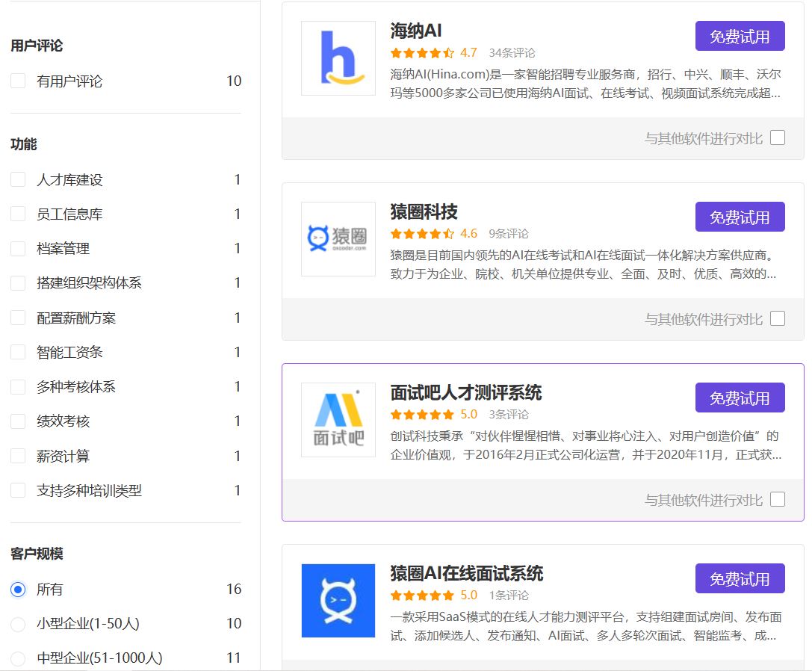Open the 猿圈科技 product title link
This screenshot has height=671, width=812.
point(424,212)
